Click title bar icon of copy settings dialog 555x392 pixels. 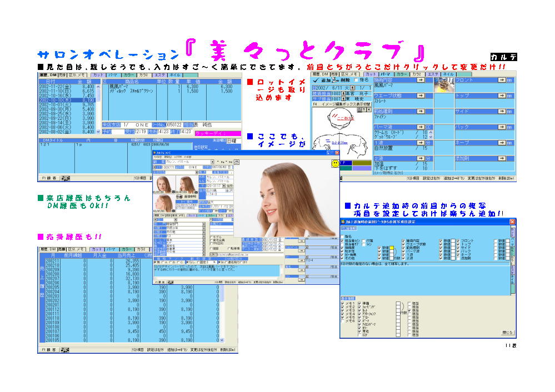343,222
